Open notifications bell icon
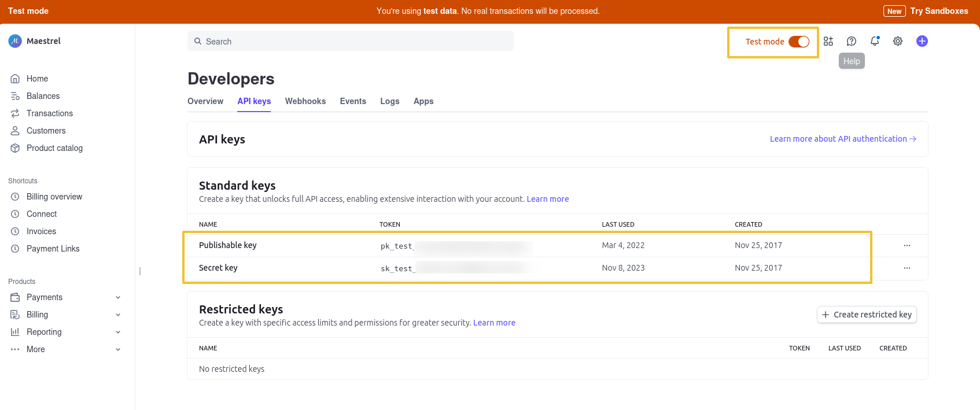 point(875,41)
